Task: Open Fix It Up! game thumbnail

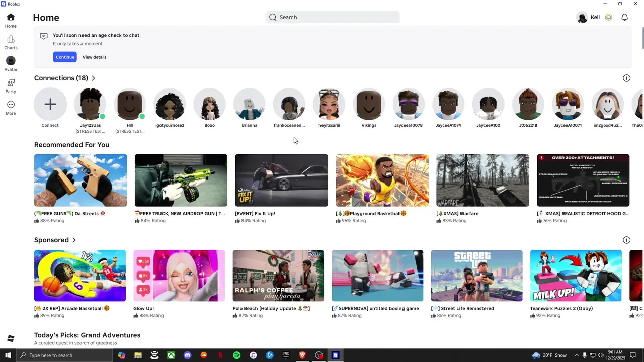Action: [281, 180]
